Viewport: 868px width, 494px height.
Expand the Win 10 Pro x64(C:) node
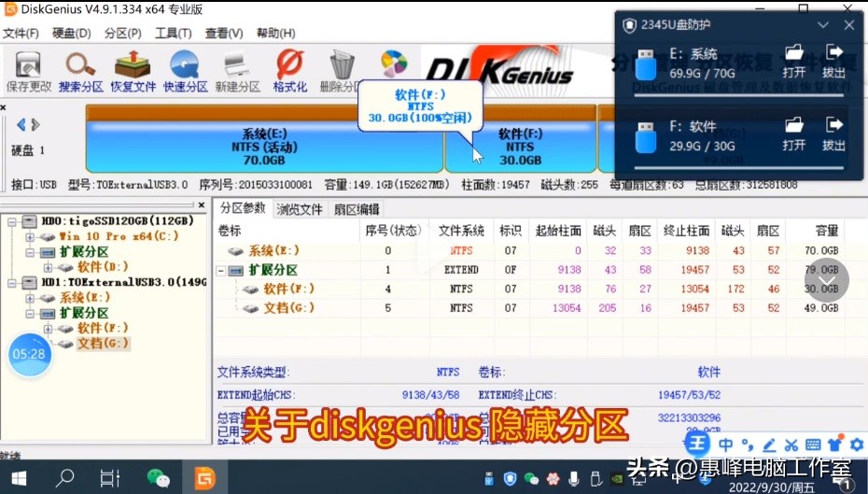point(30,237)
